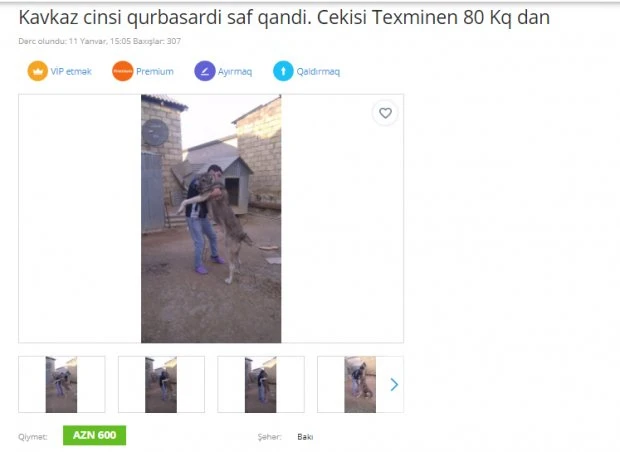Viewport: 620px width, 452px height.
Task: Click the orange VIP crown icon
Action: (x=38, y=71)
